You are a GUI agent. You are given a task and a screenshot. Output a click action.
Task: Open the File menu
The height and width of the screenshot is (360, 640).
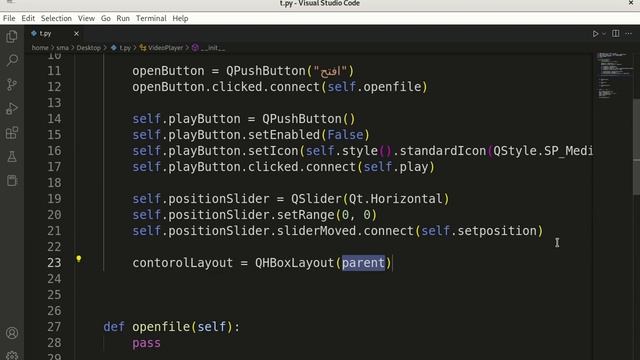coord(9,18)
